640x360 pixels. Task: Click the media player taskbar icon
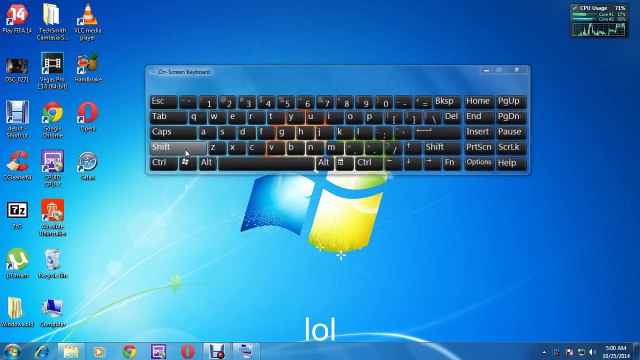click(x=98, y=351)
